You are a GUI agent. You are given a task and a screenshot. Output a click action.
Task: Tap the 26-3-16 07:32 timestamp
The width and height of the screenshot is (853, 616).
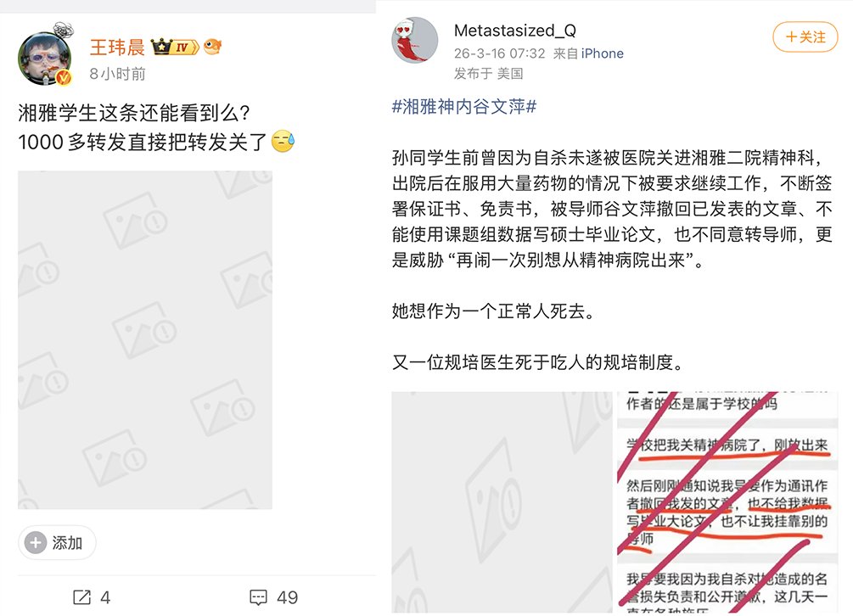[499, 53]
